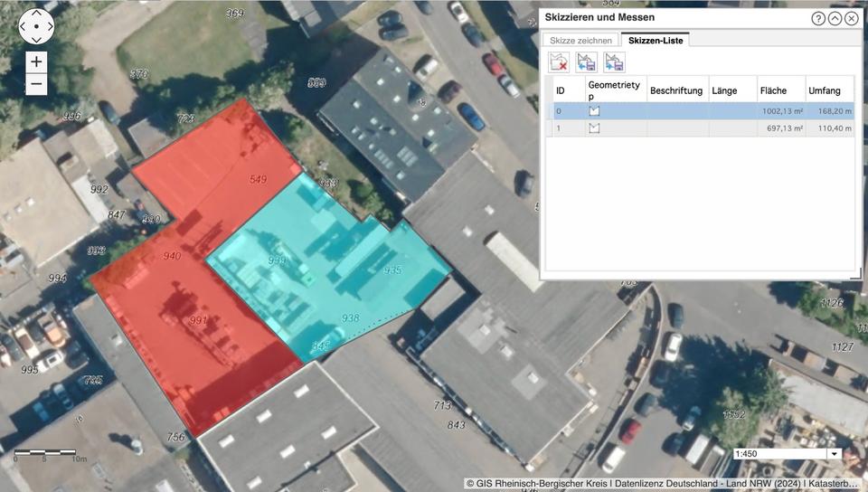Sort the list by Umfang column header
Image resolution: width=868 pixels, height=492 pixels.
(829, 90)
